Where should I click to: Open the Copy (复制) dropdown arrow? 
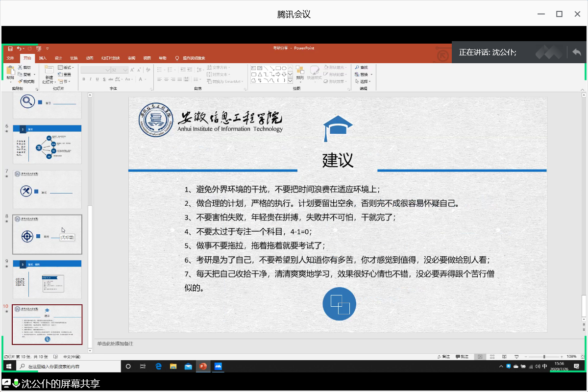click(34, 74)
